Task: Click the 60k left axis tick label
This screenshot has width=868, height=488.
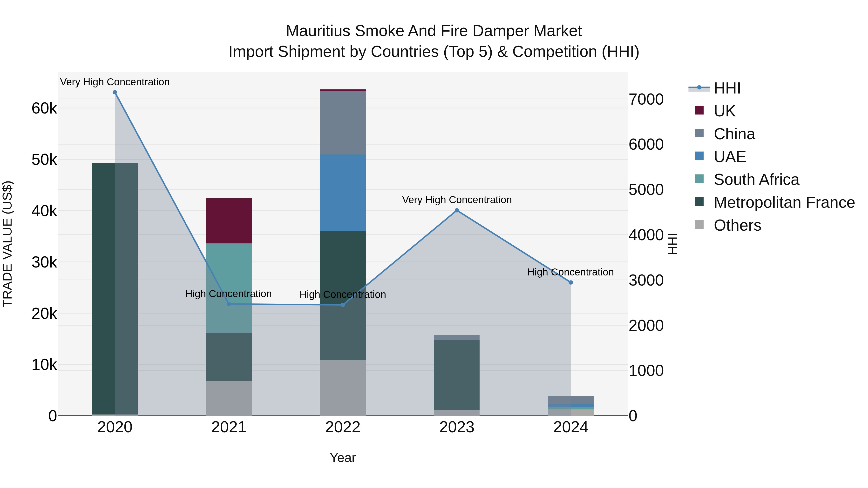Action: click(x=44, y=108)
